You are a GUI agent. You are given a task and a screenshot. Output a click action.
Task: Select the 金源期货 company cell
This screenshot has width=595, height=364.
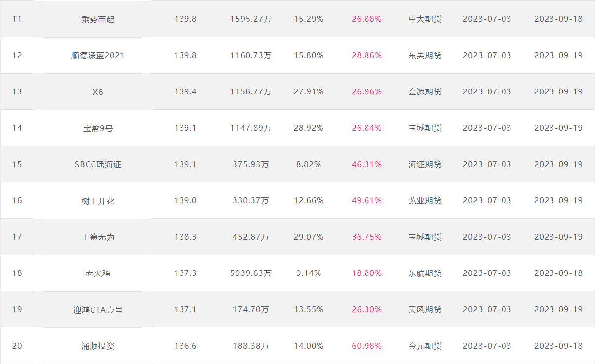tap(425, 91)
